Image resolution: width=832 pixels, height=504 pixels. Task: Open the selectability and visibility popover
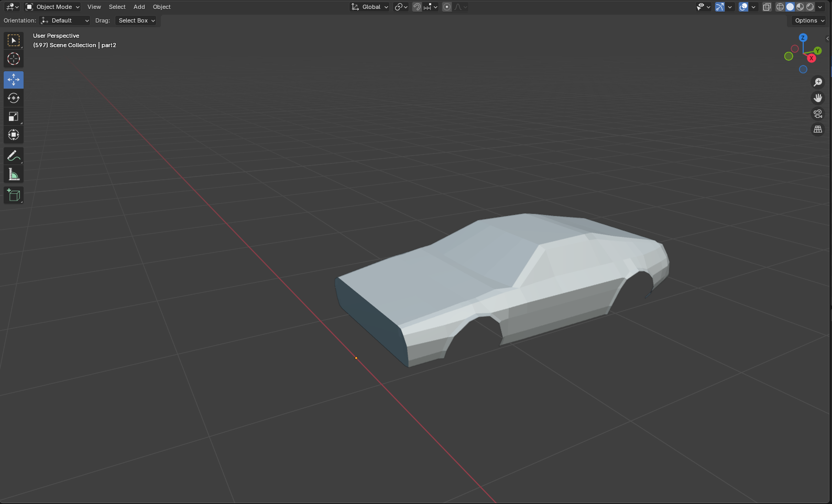pyautogui.click(x=703, y=7)
